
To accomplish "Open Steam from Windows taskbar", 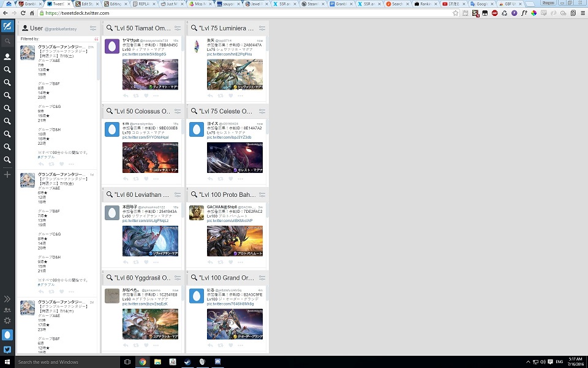I will [187, 362].
